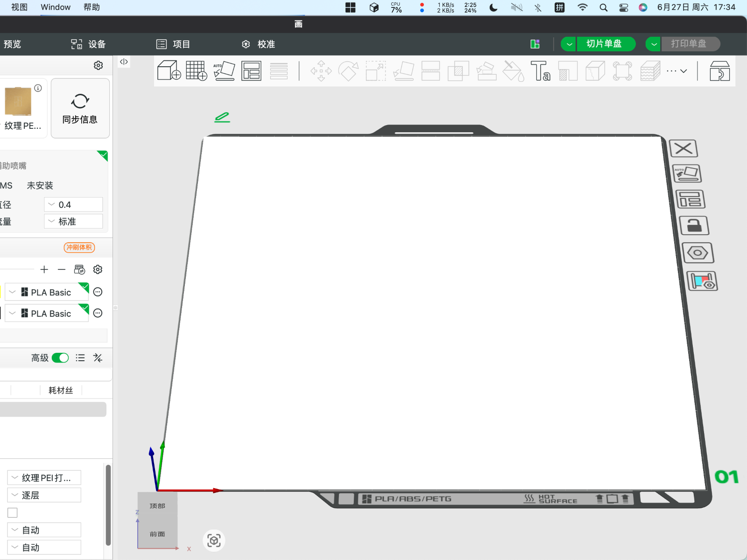The height and width of the screenshot is (560, 747).
Task: Click the 切片单盘 slice plate button
Action: click(604, 44)
